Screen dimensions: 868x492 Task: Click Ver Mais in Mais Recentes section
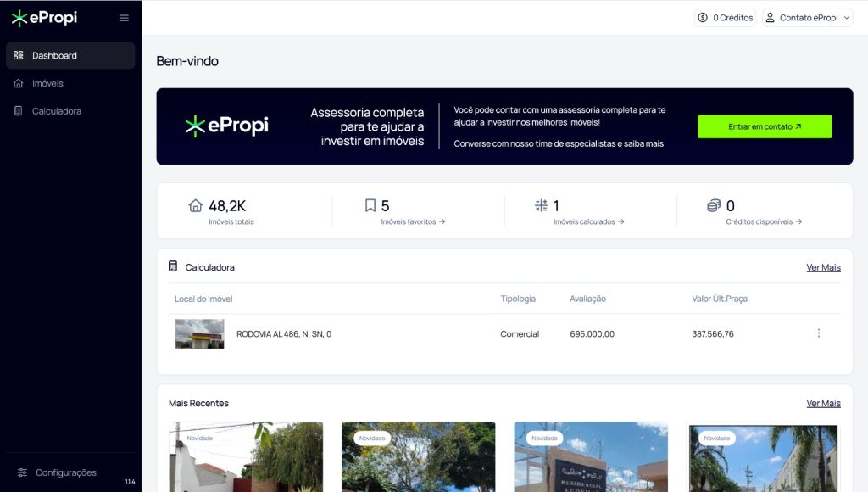pos(823,403)
